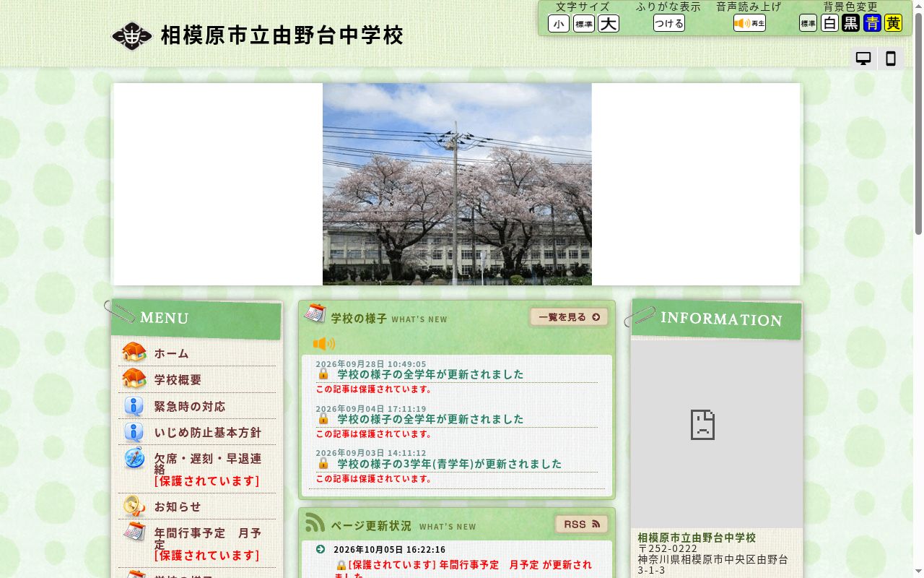
Task: Click lock icon on 09月03日 article
Action: [323, 463]
